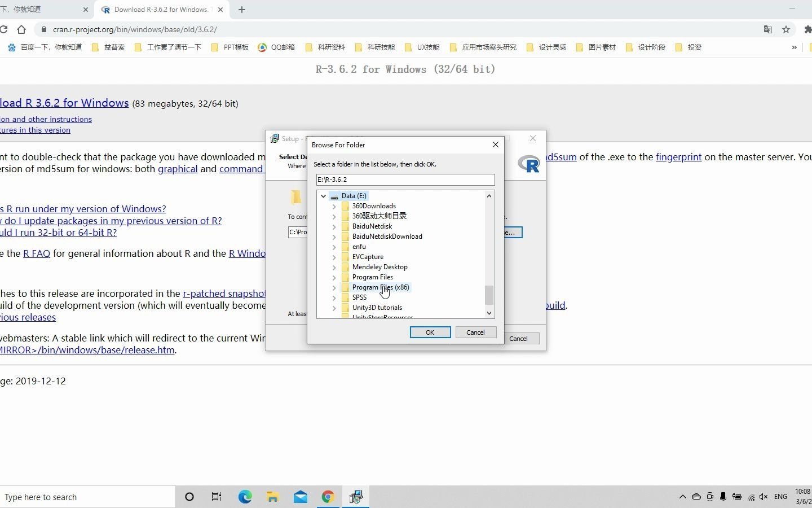Cancel the Browse For Folder dialog
This screenshot has height=508, width=812.
point(475,332)
